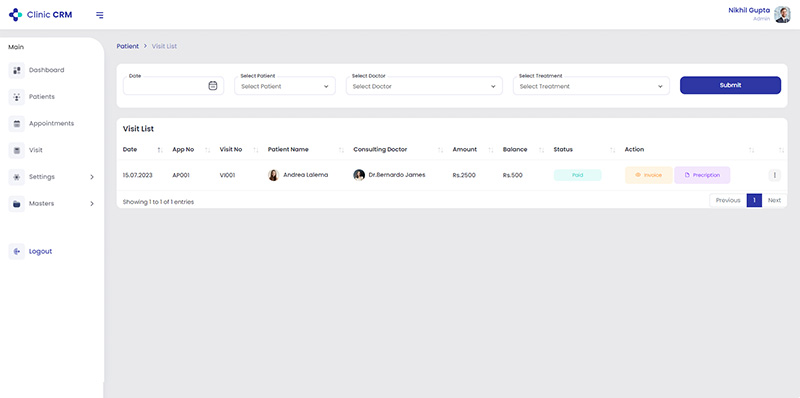Log out using the Logout link

40,252
